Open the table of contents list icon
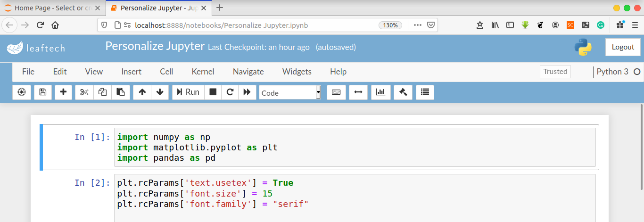644x222 pixels. tap(425, 92)
